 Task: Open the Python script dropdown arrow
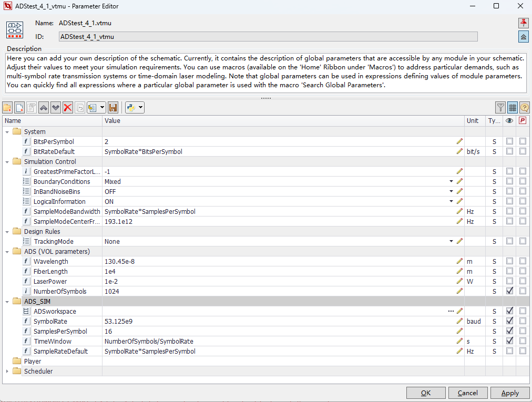(140, 108)
